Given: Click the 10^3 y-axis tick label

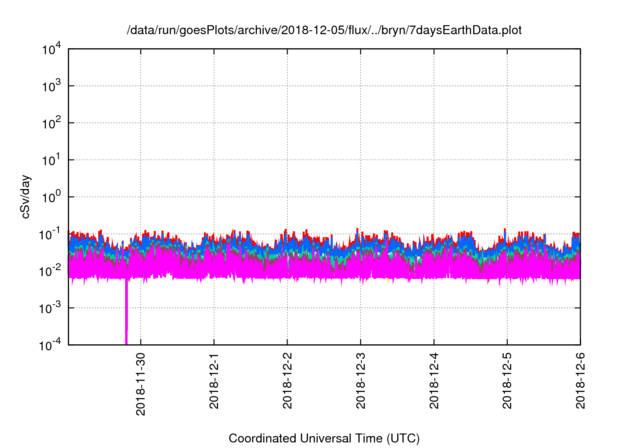Looking at the screenshot, I should pos(51,86).
